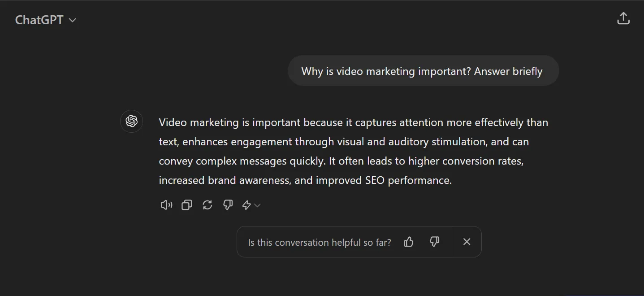Click the share conversation upload icon

coord(623,19)
